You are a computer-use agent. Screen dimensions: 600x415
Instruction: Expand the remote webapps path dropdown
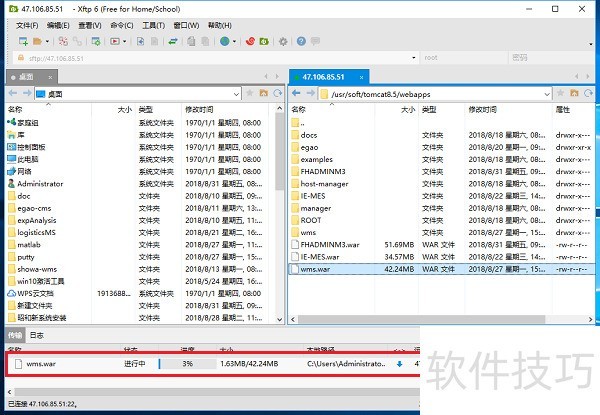pos(547,94)
